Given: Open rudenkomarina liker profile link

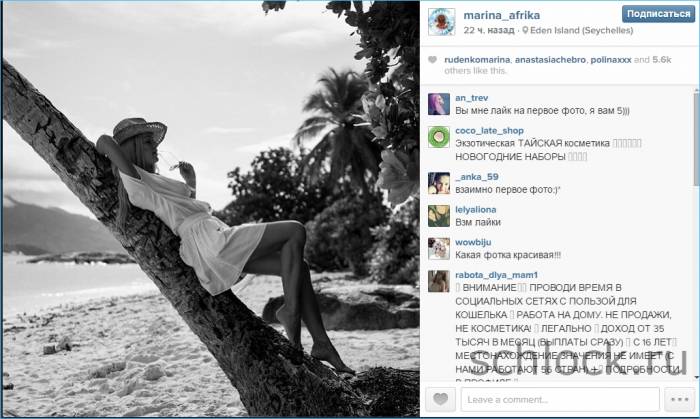Looking at the screenshot, I should pos(477,60).
